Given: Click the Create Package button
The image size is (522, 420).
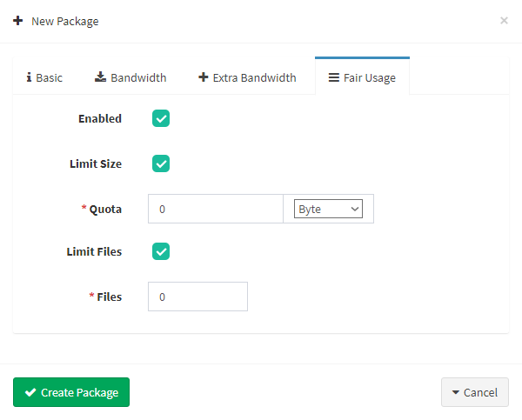Looking at the screenshot, I should (71, 392).
